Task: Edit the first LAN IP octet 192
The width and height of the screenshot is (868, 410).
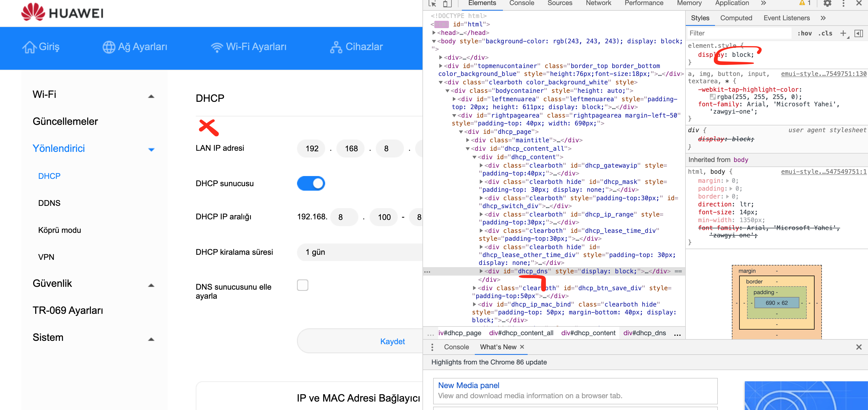Action: 312,148
